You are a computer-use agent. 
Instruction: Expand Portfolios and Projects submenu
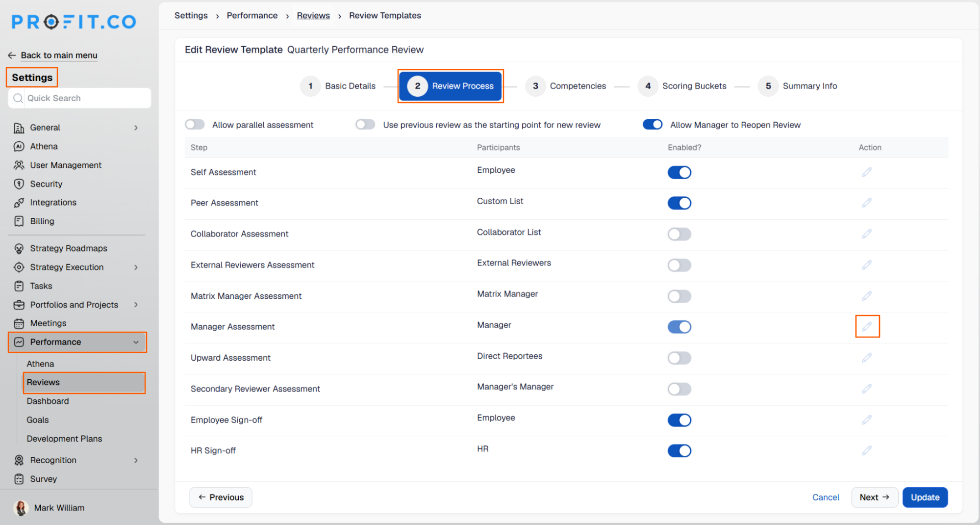click(136, 305)
